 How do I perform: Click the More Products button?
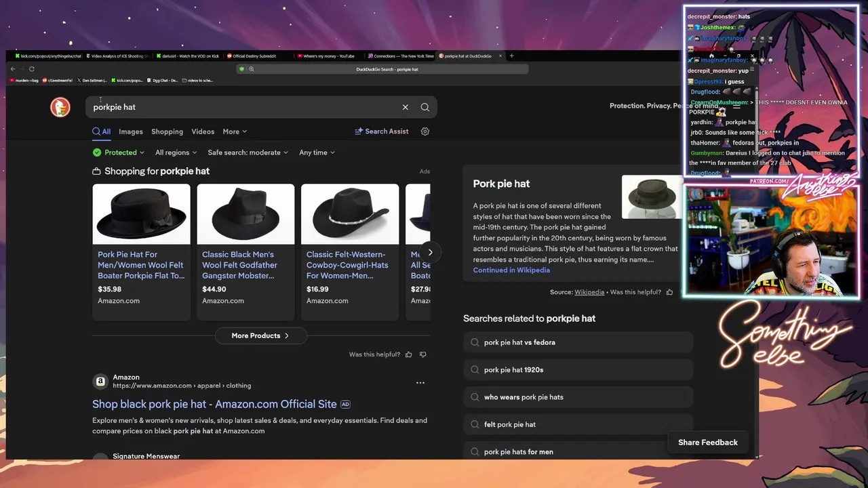pos(261,335)
